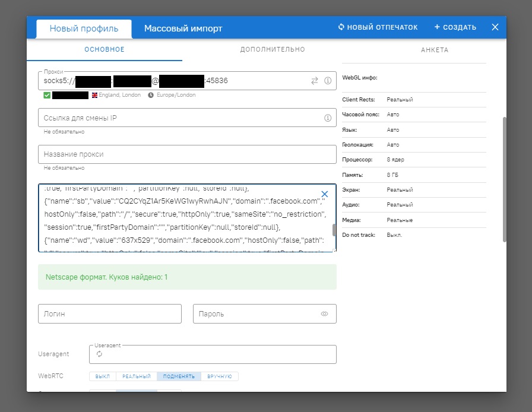532x412 pixels.
Task: Open the АНКЕТА tab
Action: 434,50
